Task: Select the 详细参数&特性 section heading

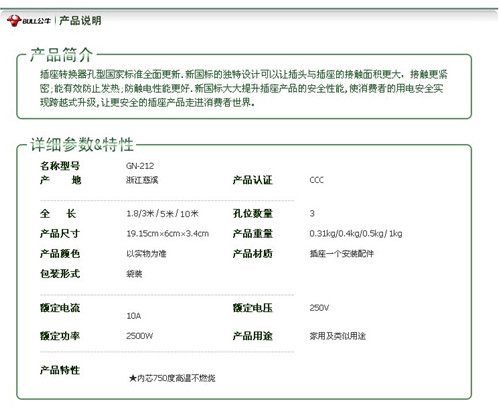Action: [82, 145]
